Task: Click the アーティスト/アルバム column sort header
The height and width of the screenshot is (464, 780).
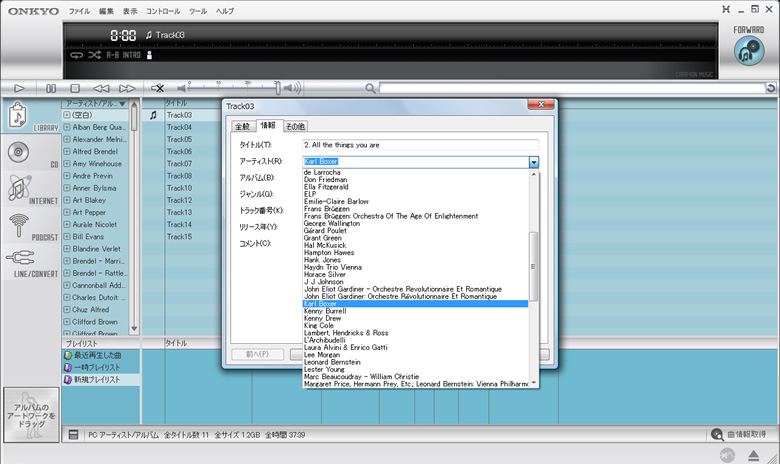Action: tap(95, 103)
